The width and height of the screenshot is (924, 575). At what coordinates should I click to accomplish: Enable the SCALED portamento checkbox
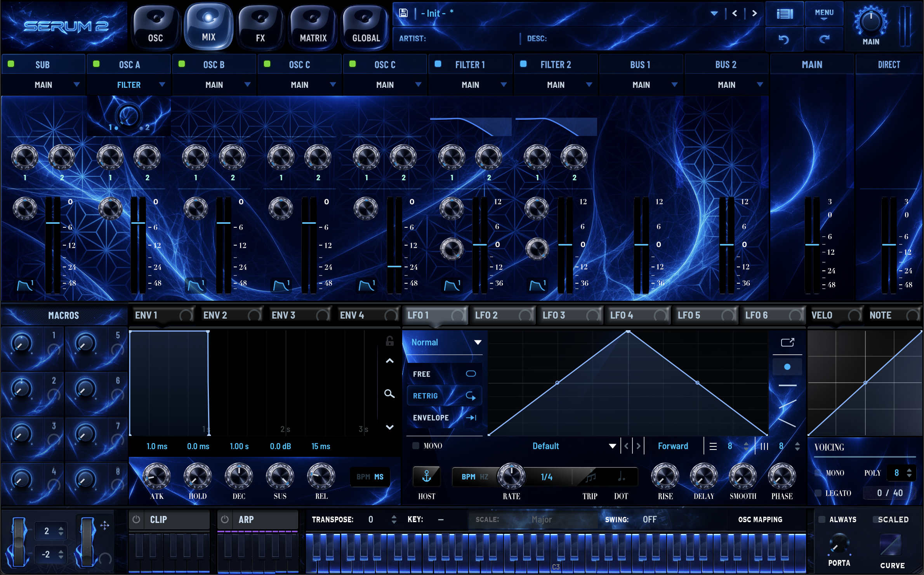[x=875, y=519]
